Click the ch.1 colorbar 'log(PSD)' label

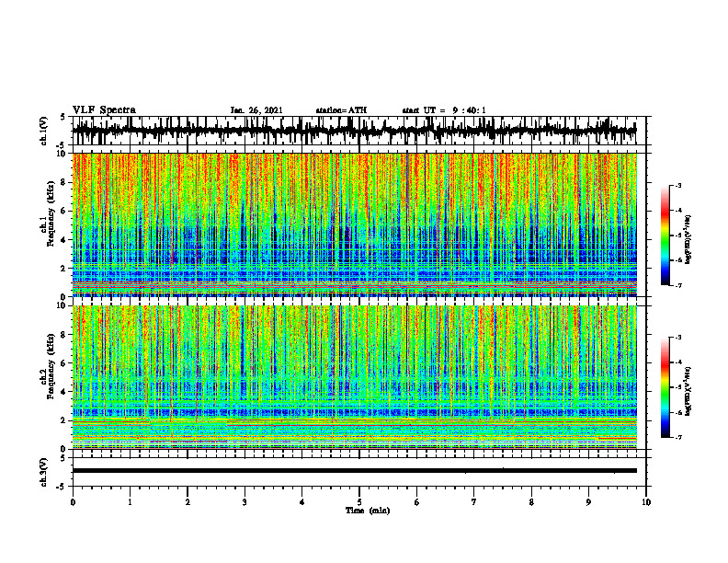[x=688, y=240]
